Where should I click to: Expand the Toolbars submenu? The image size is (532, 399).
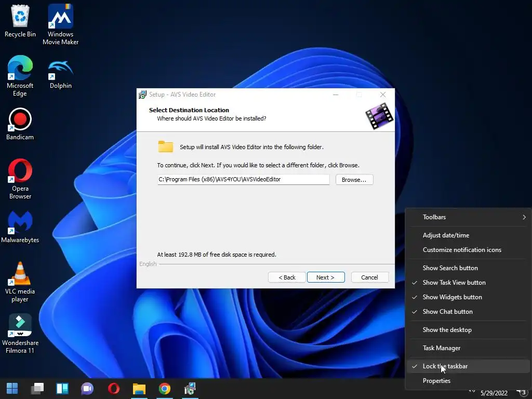[x=468, y=217]
